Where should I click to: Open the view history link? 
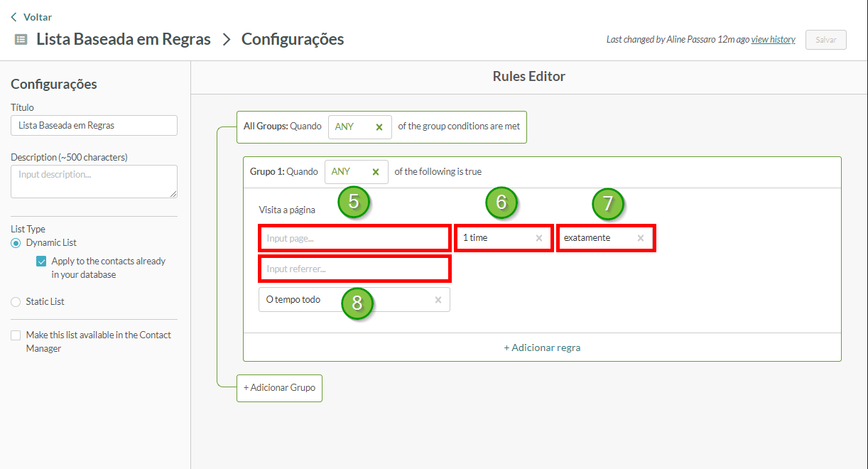pyautogui.click(x=773, y=39)
